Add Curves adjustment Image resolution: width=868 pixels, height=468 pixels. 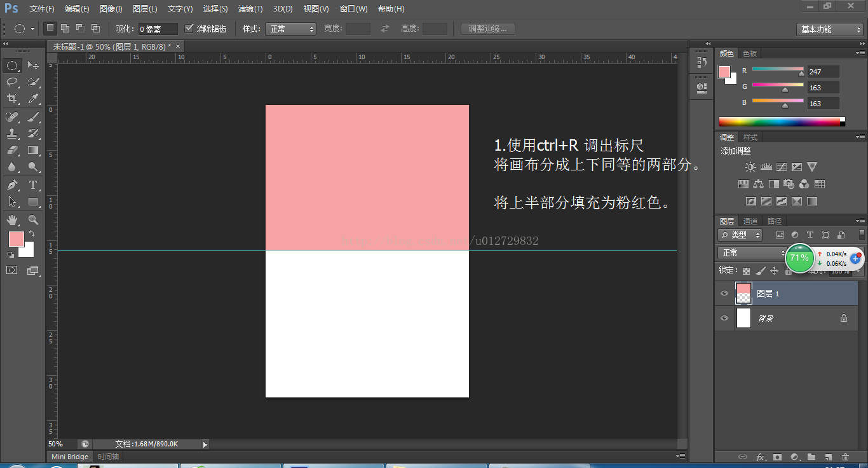(781, 167)
